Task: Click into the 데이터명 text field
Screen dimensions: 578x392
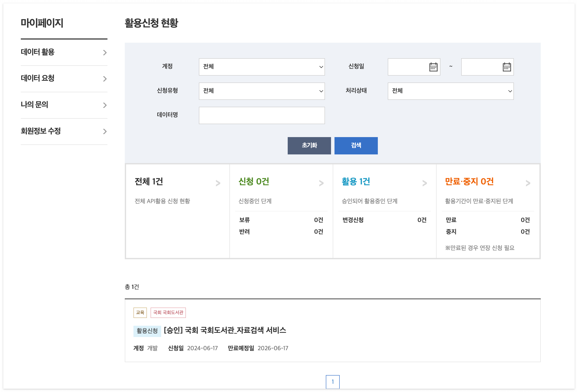Action: (x=262, y=115)
